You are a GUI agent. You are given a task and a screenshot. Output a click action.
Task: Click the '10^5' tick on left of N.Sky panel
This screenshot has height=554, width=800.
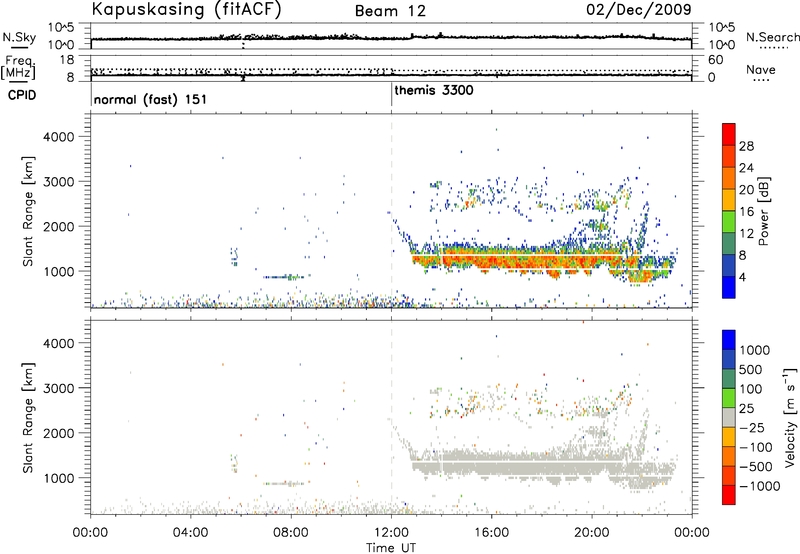(x=61, y=27)
